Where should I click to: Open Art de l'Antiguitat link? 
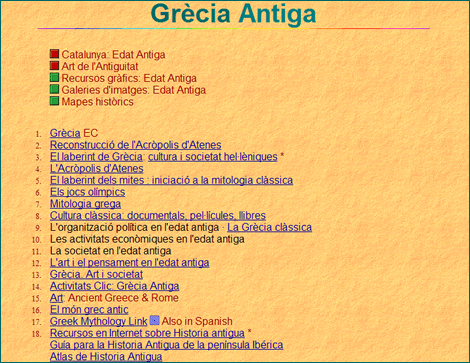point(100,66)
